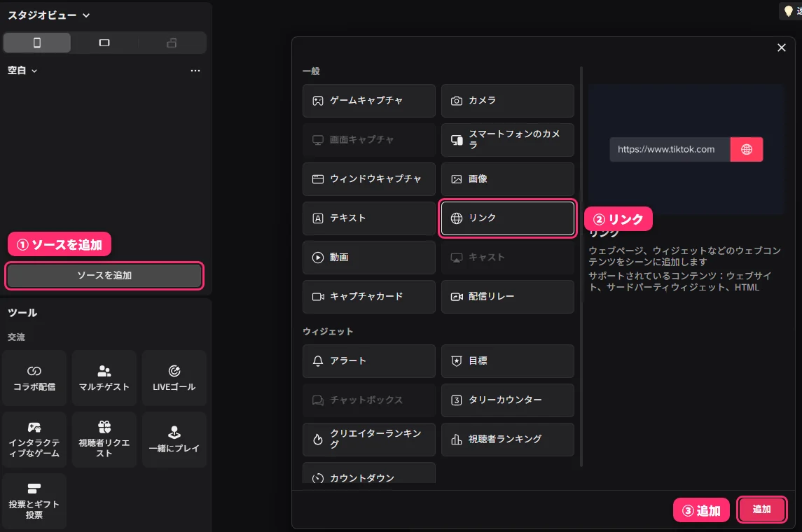
Task: Click the lightbulb tip icon
Action: [x=788, y=11]
